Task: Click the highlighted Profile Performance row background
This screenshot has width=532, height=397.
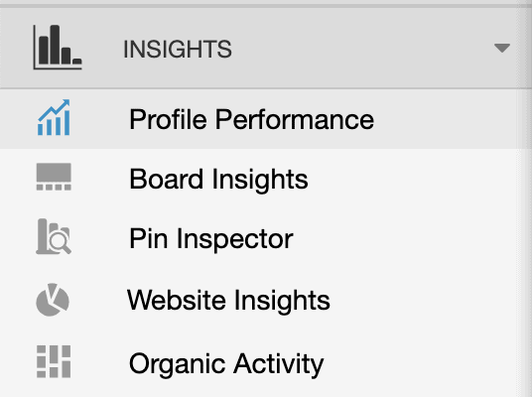Action: pyautogui.click(x=441, y=119)
